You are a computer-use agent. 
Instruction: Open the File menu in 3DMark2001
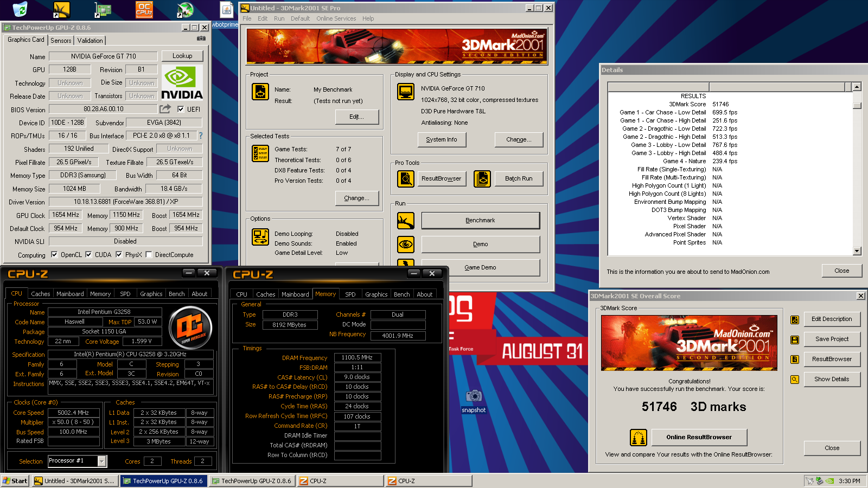247,18
